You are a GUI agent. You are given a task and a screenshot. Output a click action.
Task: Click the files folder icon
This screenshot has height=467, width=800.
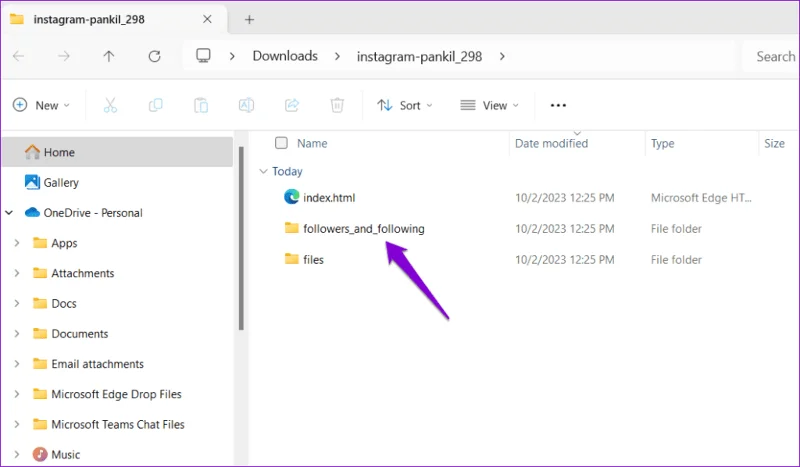[x=291, y=259]
